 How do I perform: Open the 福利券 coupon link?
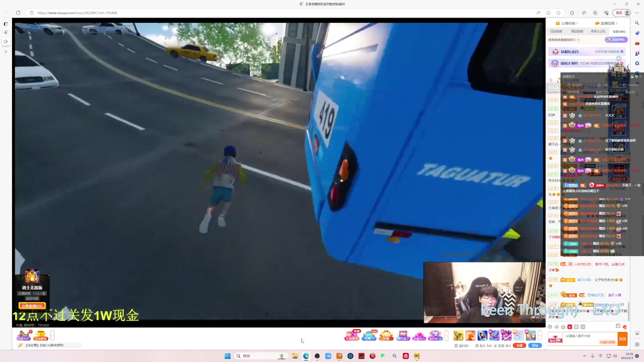[462, 346]
